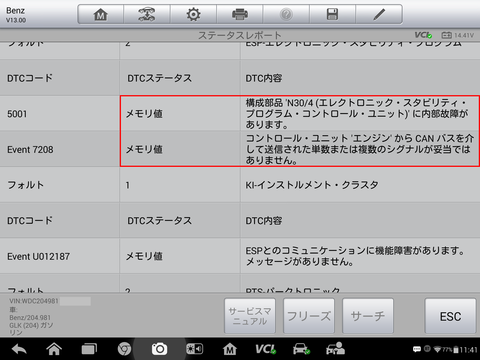Select DTC code 5001 cell
Image resolution: width=480 pixels, height=360 pixels.
click(60, 114)
